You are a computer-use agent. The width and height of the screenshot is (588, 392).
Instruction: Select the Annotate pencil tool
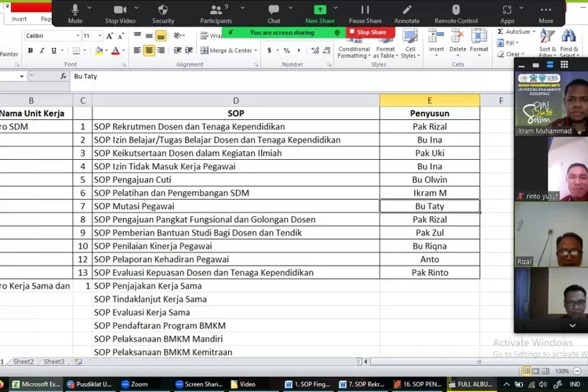pyautogui.click(x=406, y=10)
